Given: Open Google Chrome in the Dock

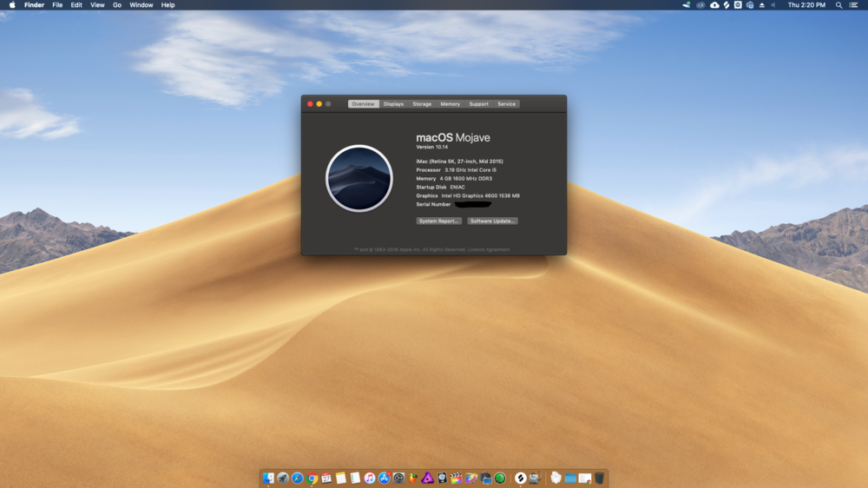Looking at the screenshot, I should coord(312,478).
